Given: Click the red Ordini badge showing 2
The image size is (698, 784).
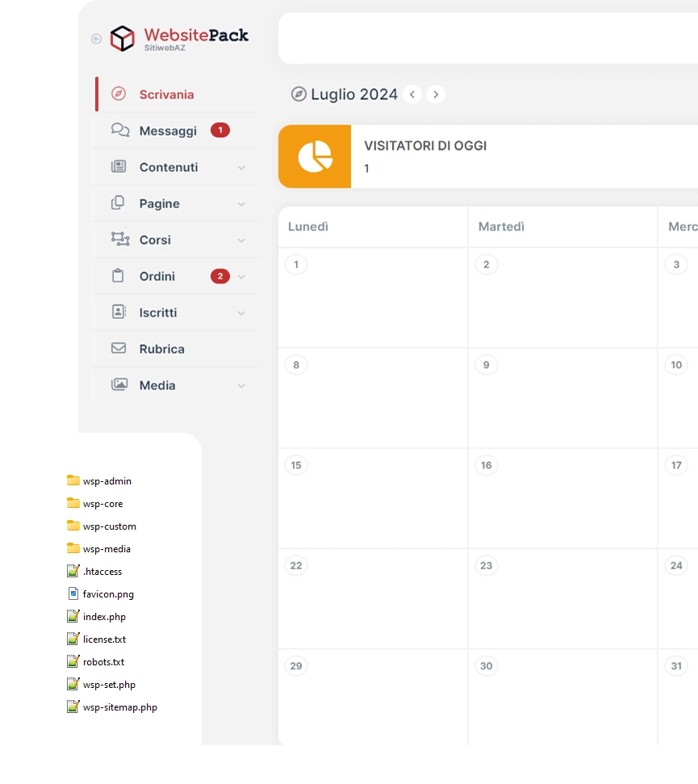Looking at the screenshot, I should [219, 276].
